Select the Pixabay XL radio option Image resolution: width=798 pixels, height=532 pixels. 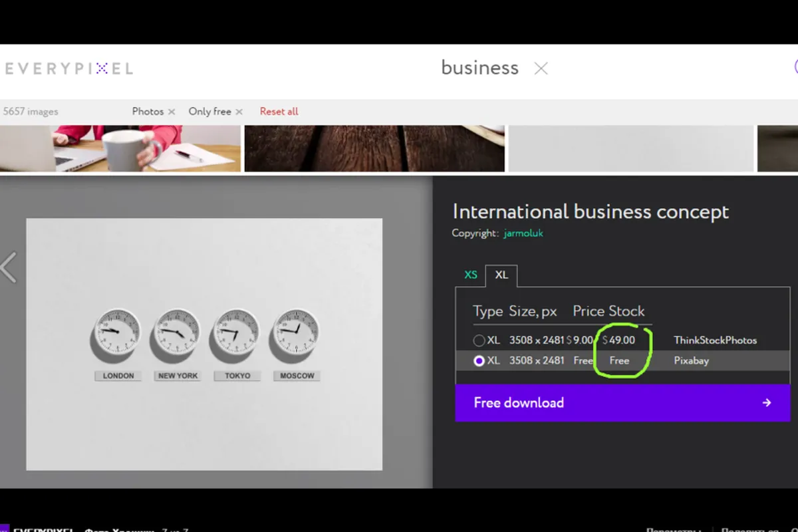pyautogui.click(x=479, y=360)
